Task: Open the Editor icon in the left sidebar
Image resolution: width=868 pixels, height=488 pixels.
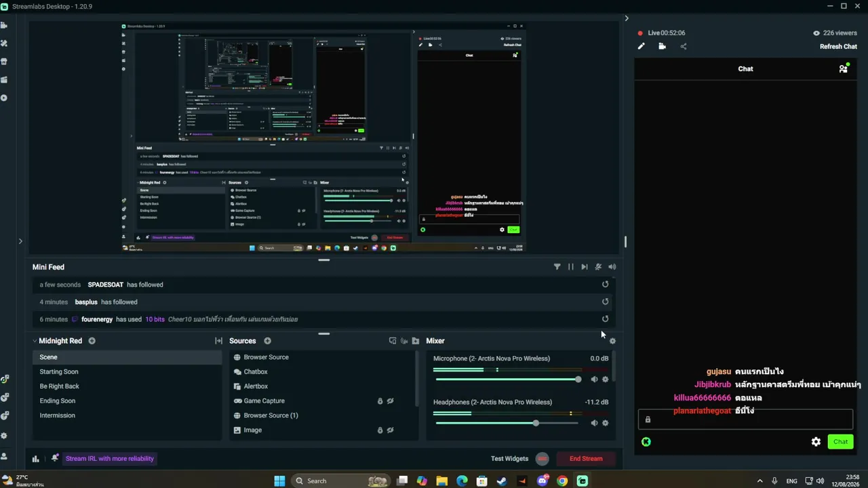Action: tap(3, 25)
